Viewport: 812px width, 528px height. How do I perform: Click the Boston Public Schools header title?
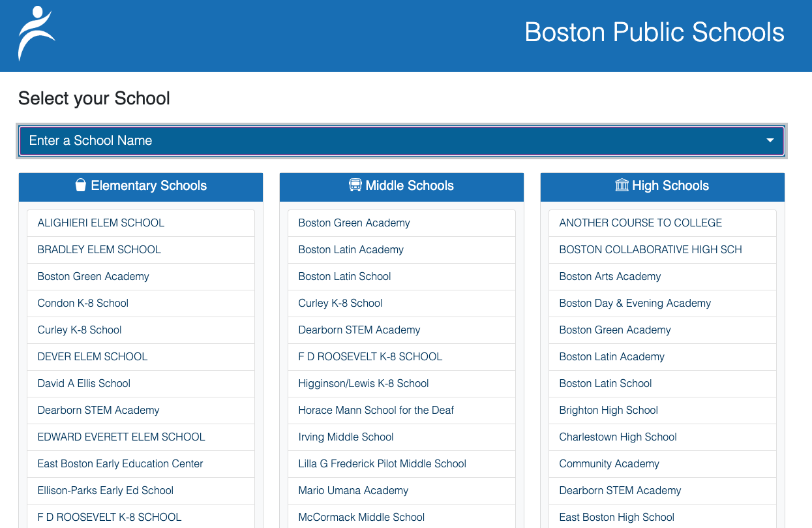click(654, 33)
